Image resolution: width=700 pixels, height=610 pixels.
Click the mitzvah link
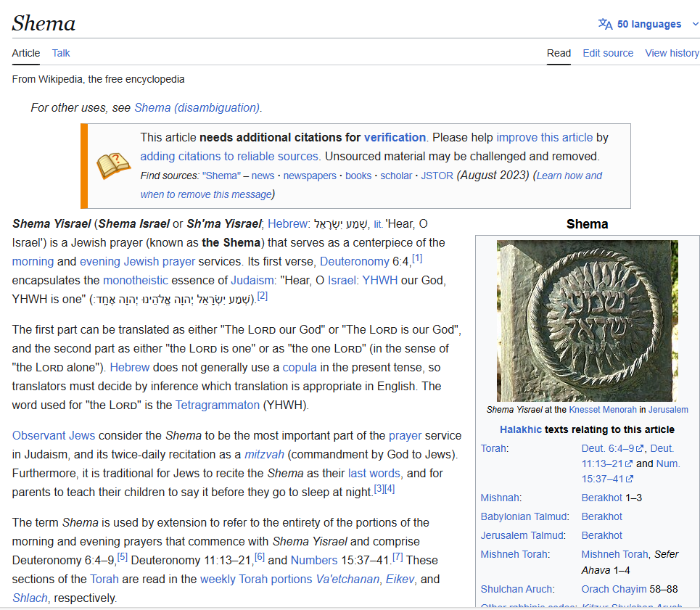tap(263, 454)
